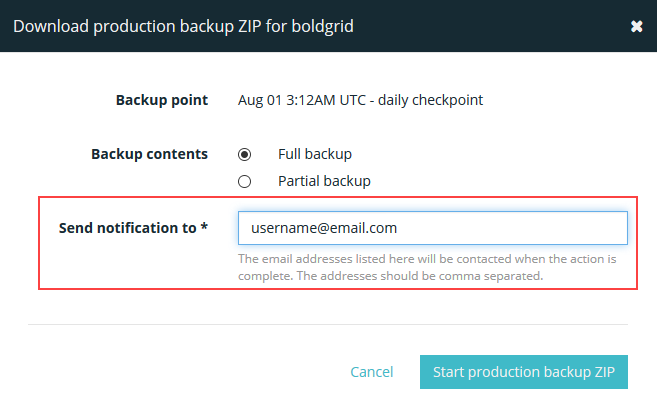Image resolution: width=657 pixels, height=419 pixels.
Task: Click the Aug 01 daily checkpoint text
Action: click(361, 100)
